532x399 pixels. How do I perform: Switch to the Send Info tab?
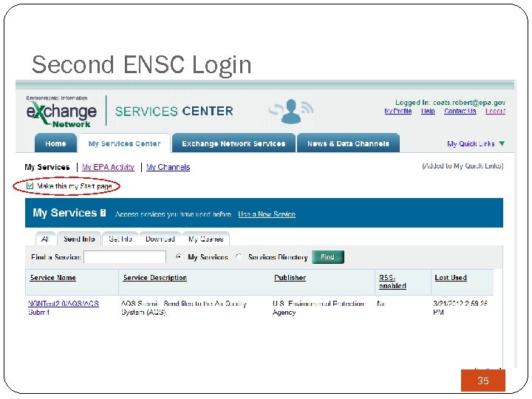coord(79,239)
